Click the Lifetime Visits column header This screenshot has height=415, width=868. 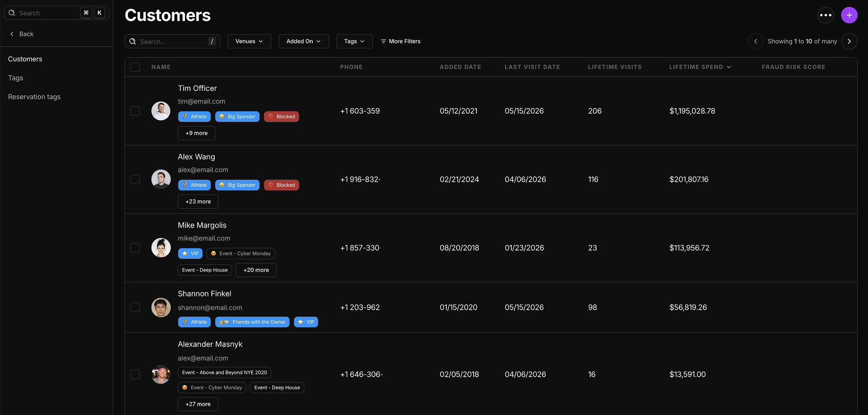click(615, 67)
